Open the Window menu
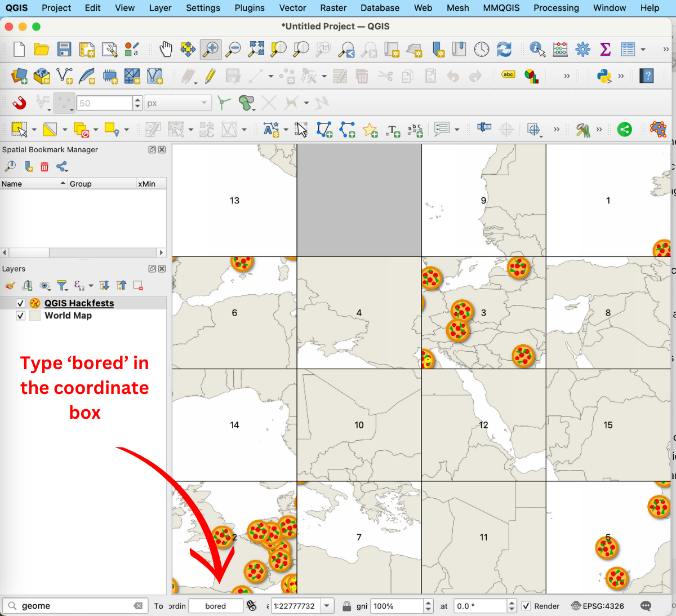The height and width of the screenshot is (616, 676). click(610, 8)
